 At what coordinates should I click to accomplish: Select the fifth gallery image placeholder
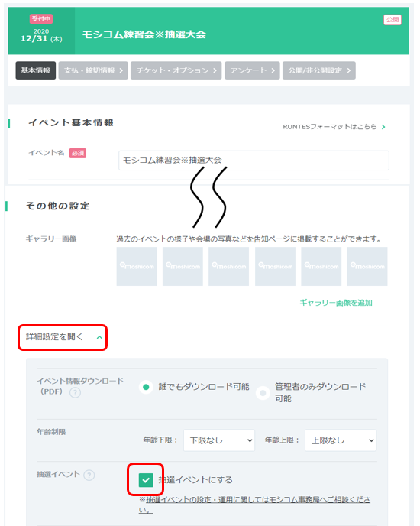pyautogui.click(x=321, y=266)
